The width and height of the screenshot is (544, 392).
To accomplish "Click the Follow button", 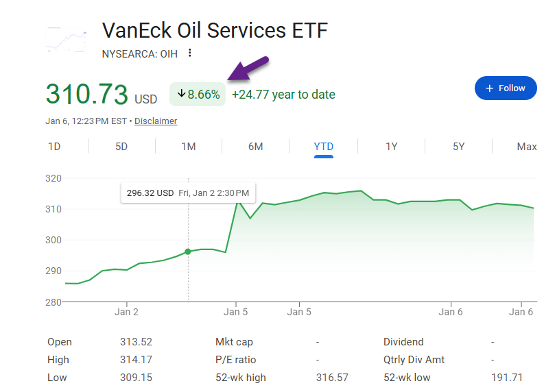I will (505, 88).
